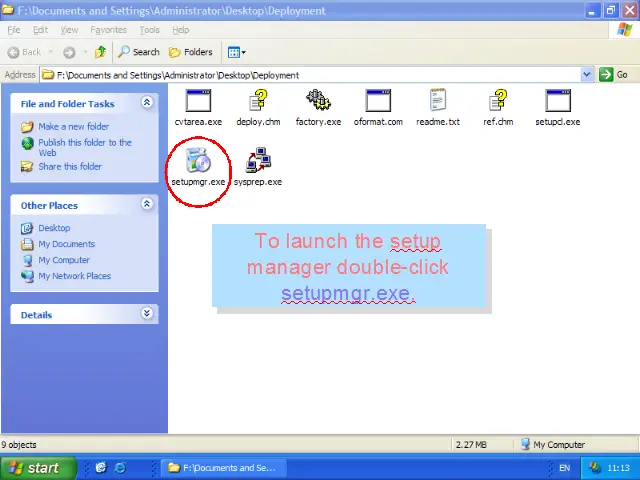Open My Documents link
This screenshot has height=480, width=640.
(67, 244)
